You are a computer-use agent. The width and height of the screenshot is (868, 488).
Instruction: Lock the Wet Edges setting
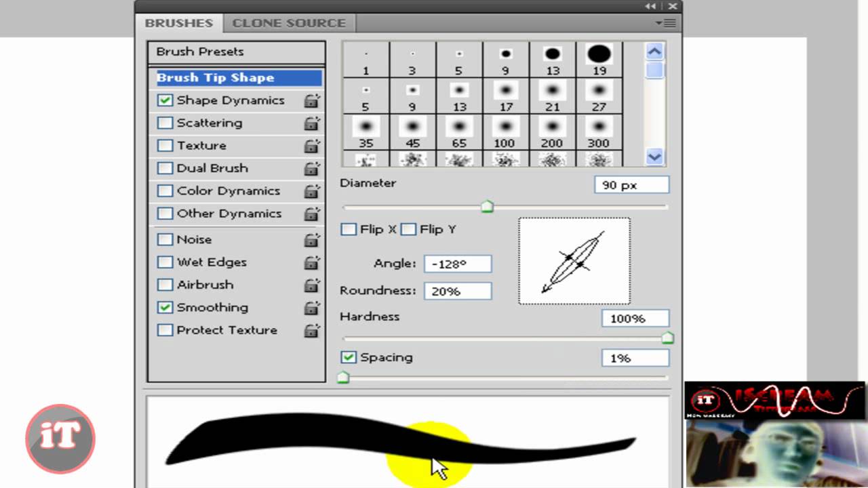click(x=311, y=262)
